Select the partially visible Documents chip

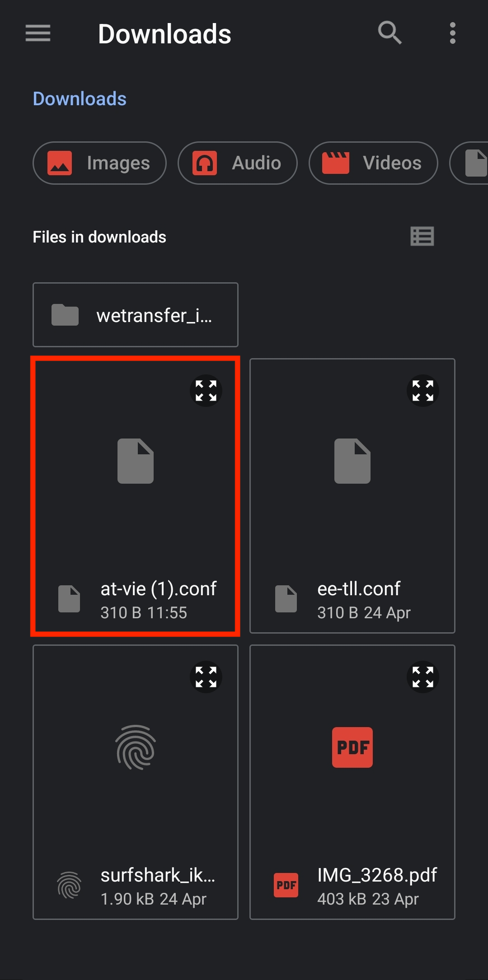click(470, 163)
